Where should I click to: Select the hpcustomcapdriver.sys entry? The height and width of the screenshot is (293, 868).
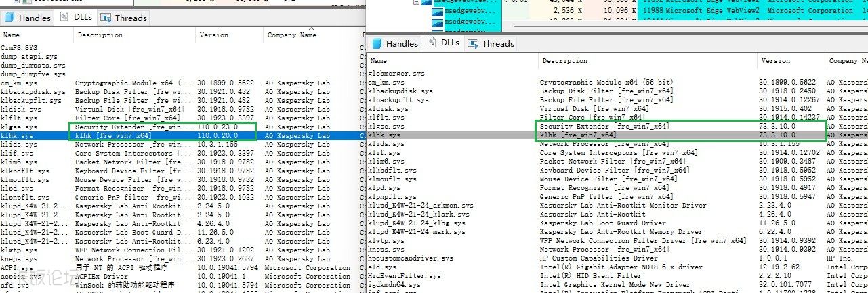(411, 258)
